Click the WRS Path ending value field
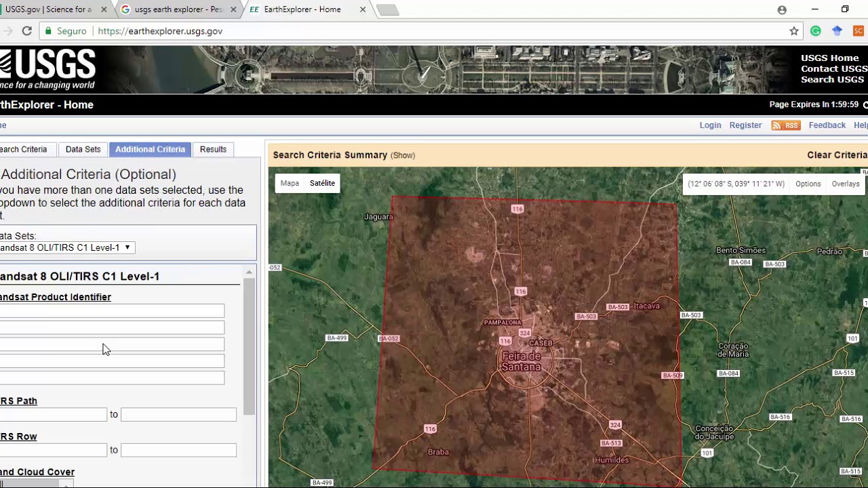 click(x=178, y=414)
